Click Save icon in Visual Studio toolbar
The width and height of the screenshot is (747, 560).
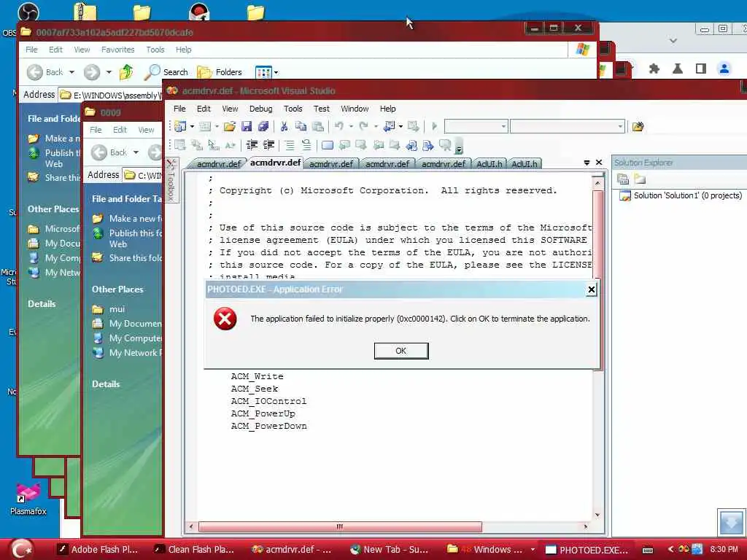point(247,126)
